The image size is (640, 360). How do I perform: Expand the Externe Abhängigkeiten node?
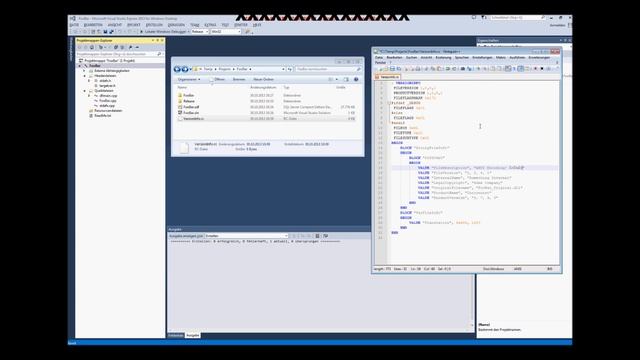[x=84, y=71]
